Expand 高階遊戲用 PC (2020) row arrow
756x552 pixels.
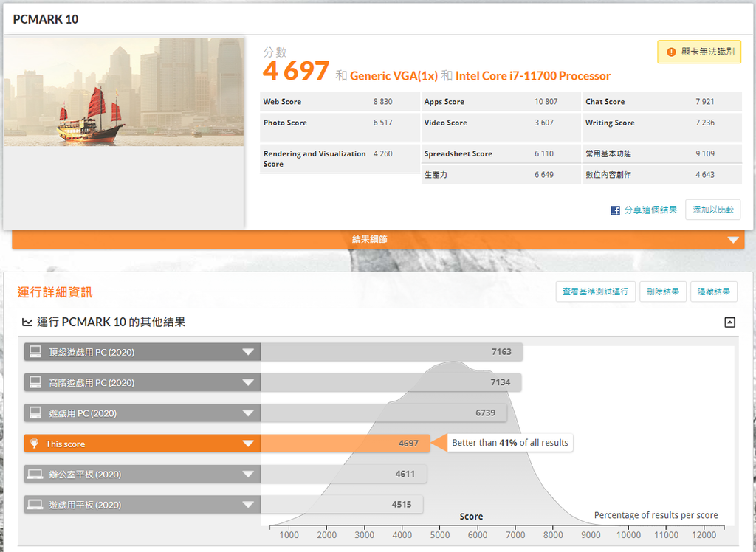[x=248, y=383]
